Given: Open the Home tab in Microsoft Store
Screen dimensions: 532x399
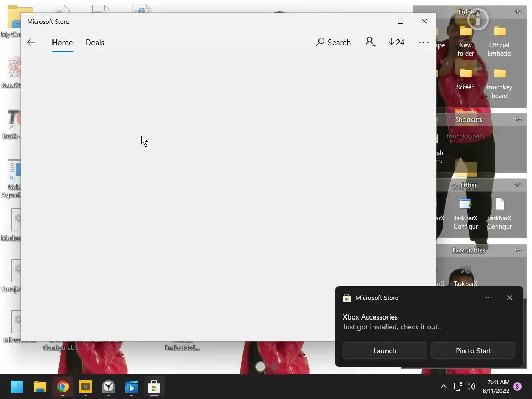Looking at the screenshot, I should coord(62,43).
